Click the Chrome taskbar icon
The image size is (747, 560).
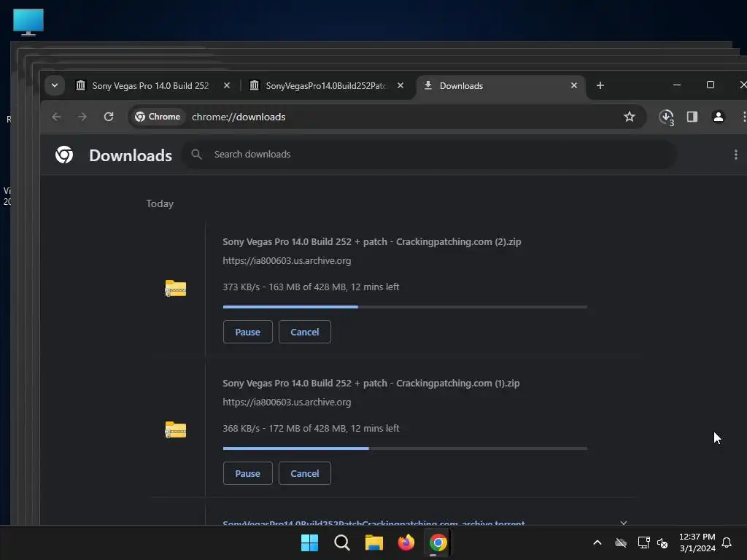coord(438,542)
